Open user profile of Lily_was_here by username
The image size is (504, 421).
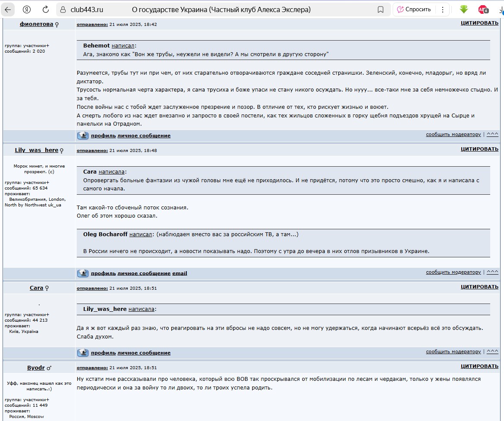coord(36,150)
